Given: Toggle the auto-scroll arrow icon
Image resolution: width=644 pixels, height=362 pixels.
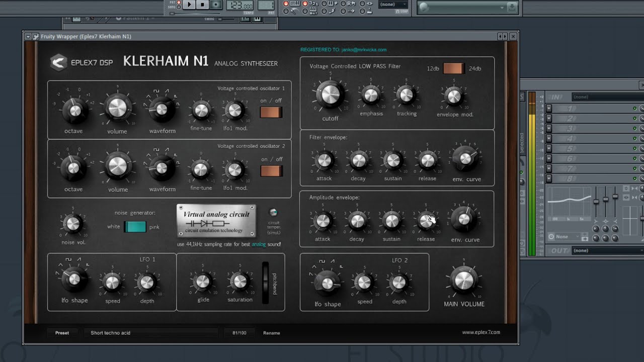Looking at the screenshot, I should click(351, 11).
